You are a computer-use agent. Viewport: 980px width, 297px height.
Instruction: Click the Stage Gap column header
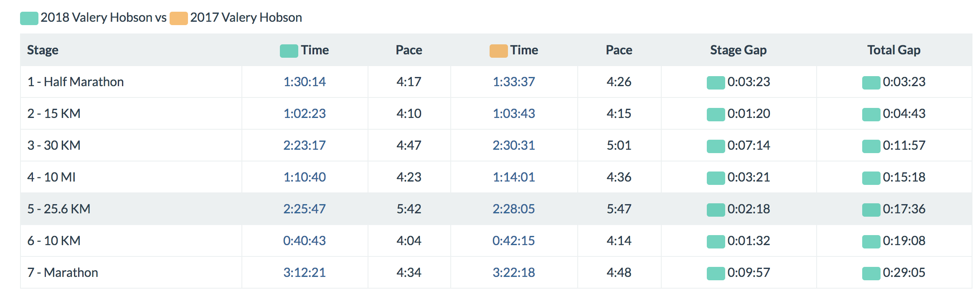pyautogui.click(x=738, y=50)
